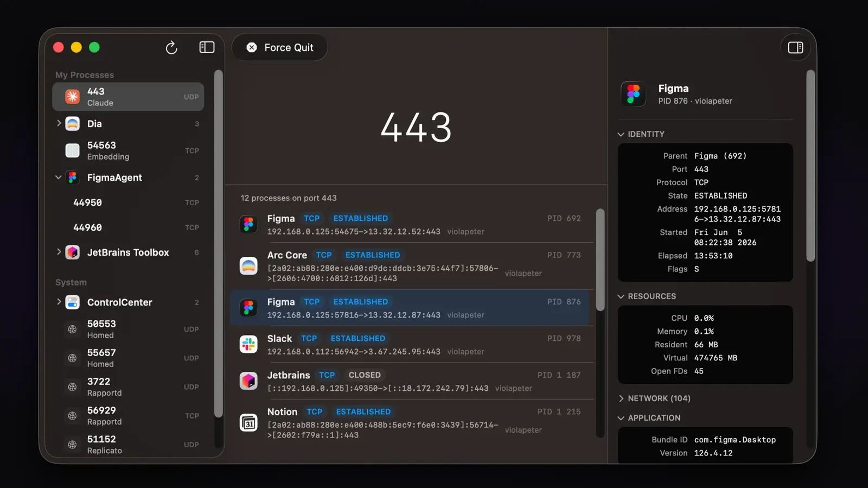Image resolution: width=868 pixels, height=488 pixels.
Task: Collapse the FigmaAgent group
Action: [x=59, y=177]
